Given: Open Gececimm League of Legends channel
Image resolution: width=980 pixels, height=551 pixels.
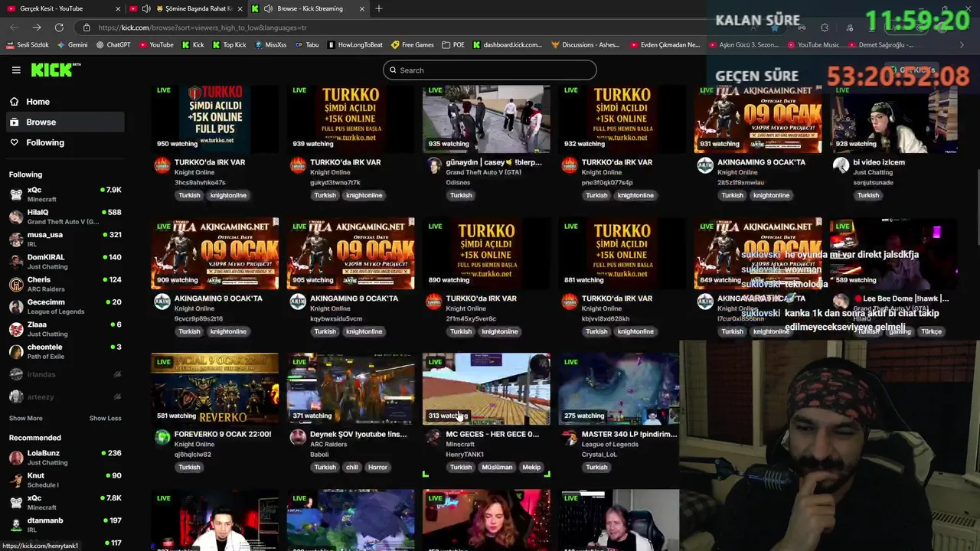Looking at the screenshot, I should pos(65,306).
